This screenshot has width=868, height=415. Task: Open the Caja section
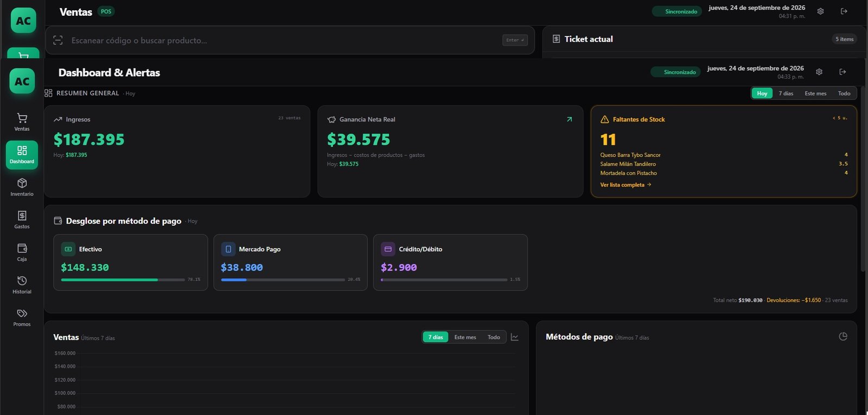tap(22, 252)
